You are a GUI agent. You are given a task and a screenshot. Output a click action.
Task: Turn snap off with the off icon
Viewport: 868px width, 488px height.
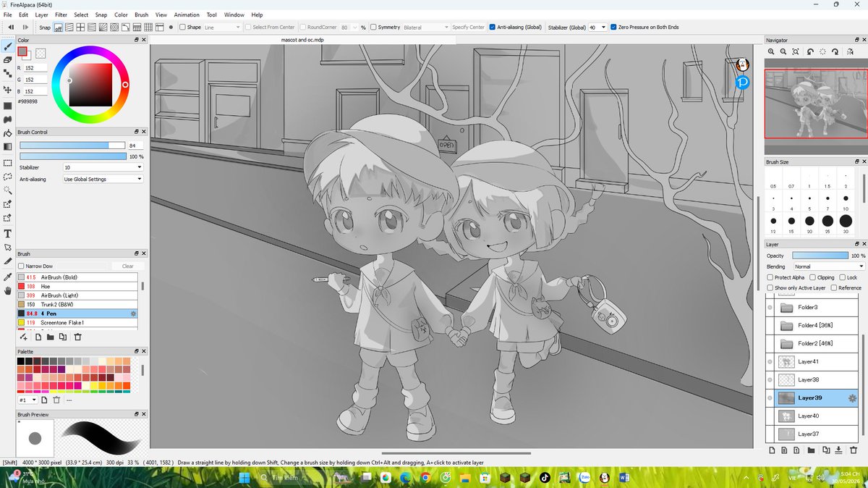coord(59,28)
